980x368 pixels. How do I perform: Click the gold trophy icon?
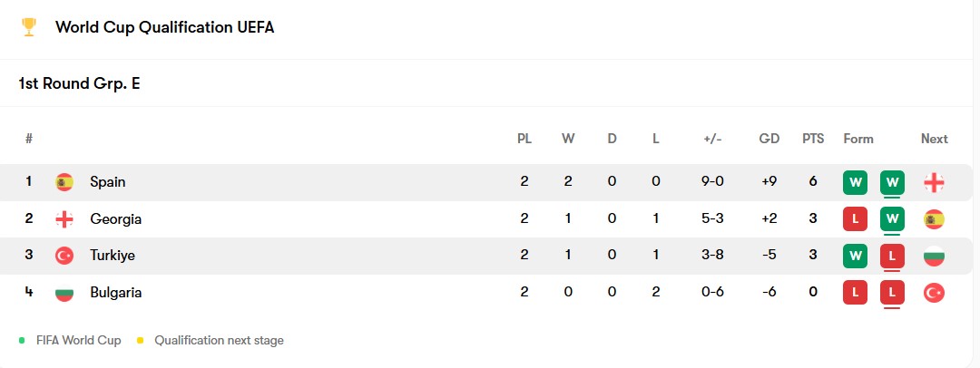click(28, 27)
